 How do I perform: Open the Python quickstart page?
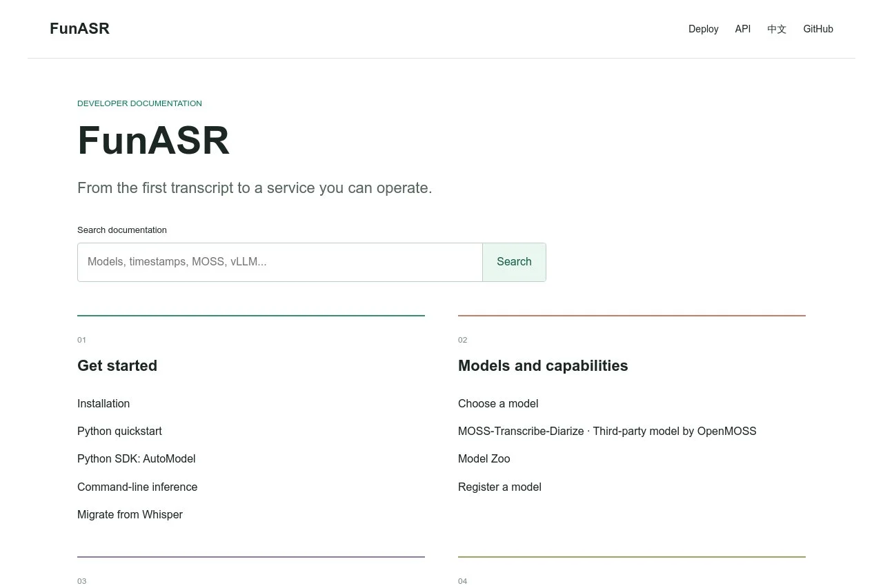click(x=119, y=432)
